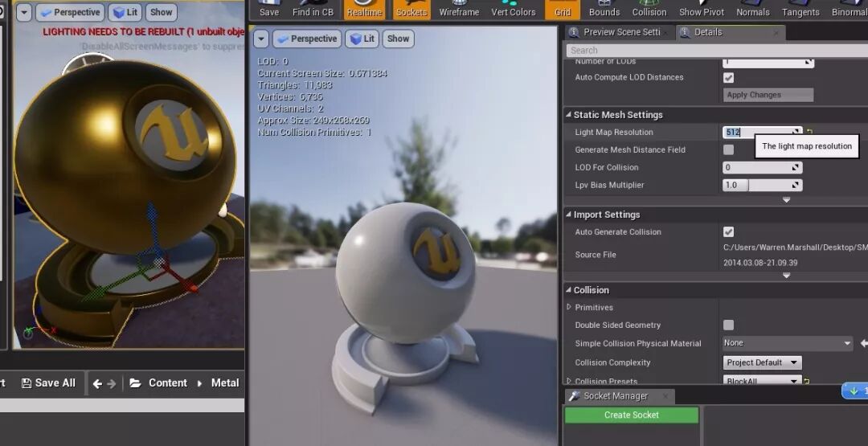Close the Details tab
This screenshot has width=868, height=446.
click(x=776, y=33)
